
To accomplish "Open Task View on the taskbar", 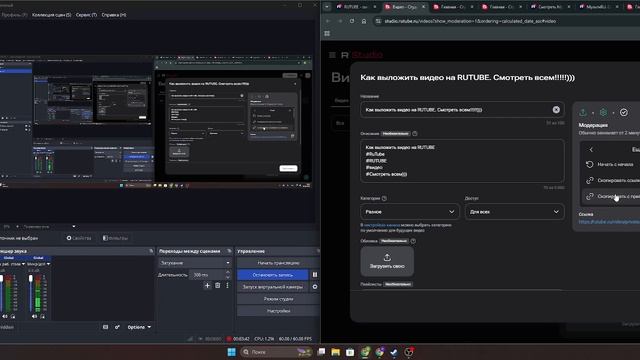I will [x=321, y=352].
